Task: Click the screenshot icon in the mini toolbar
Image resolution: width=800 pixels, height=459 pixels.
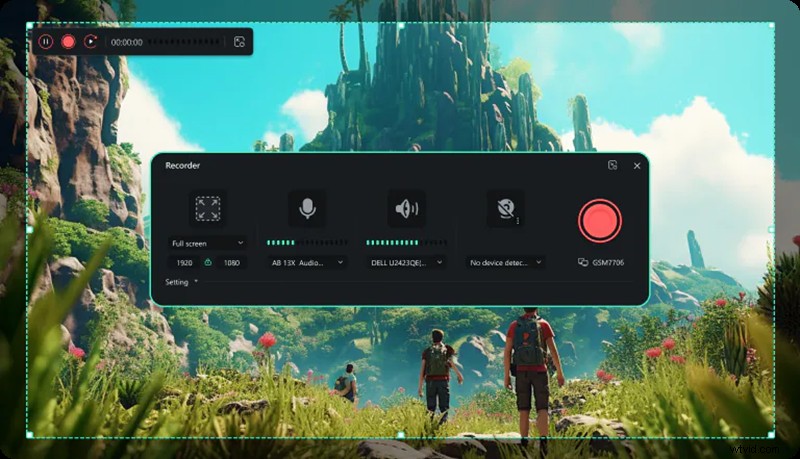Action: pyautogui.click(x=239, y=42)
